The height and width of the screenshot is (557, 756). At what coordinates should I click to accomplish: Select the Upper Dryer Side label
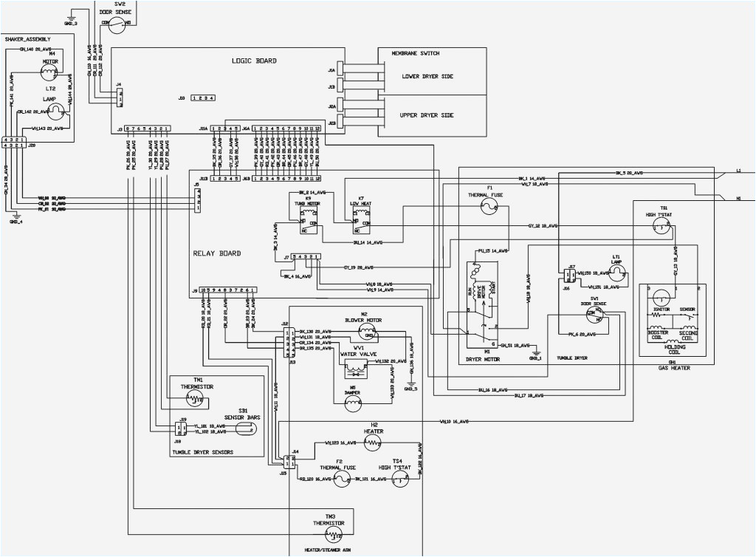pos(427,115)
